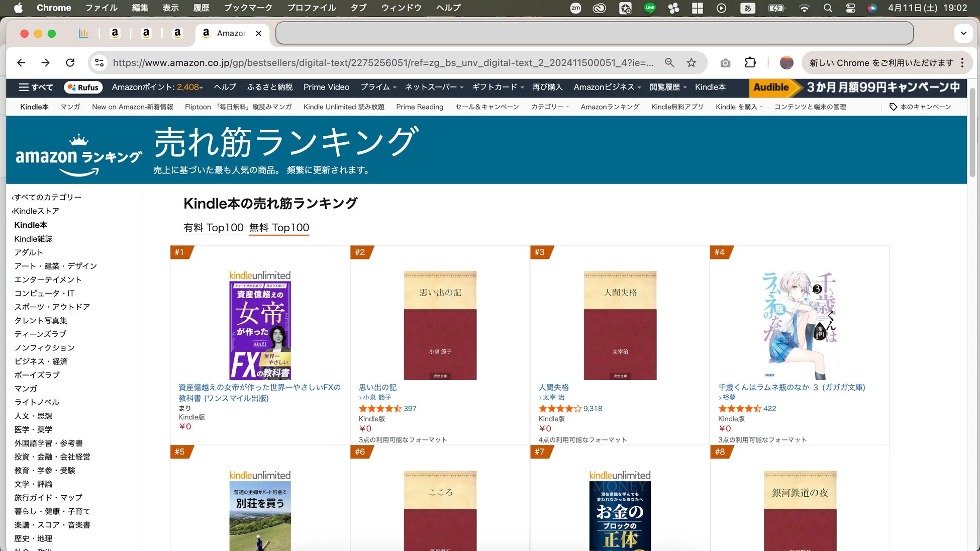
Task: Expand the Amazonビジネス dropdown
Action: tap(607, 87)
